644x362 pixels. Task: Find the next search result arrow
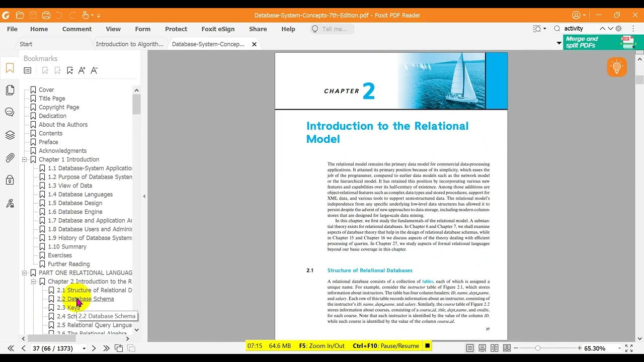click(610, 29)
